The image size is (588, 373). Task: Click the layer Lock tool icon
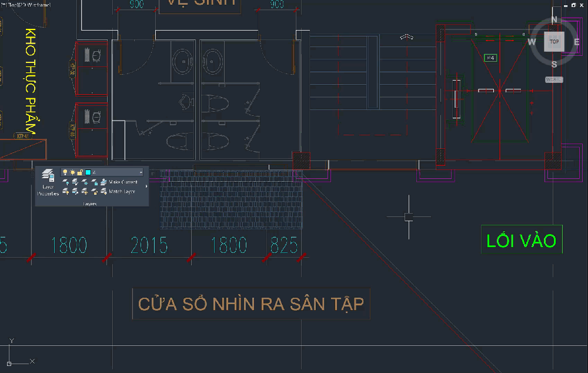94,182
